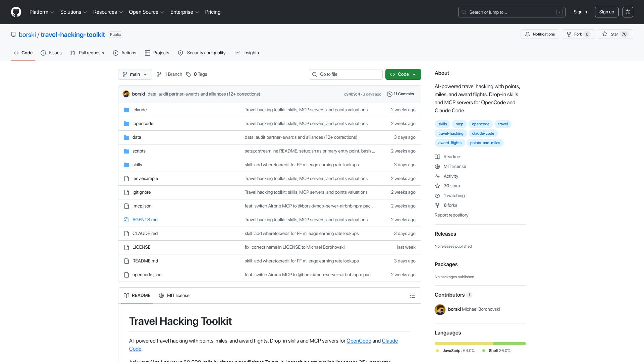
Task: Select the README tab in file viewer
Action: point(137,296)
